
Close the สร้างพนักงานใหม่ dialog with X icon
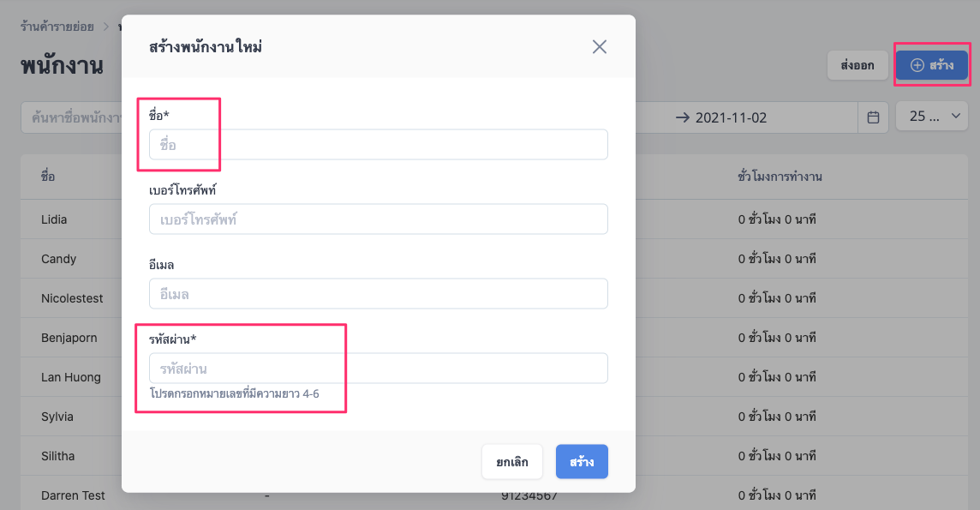[x=600, y=47]
